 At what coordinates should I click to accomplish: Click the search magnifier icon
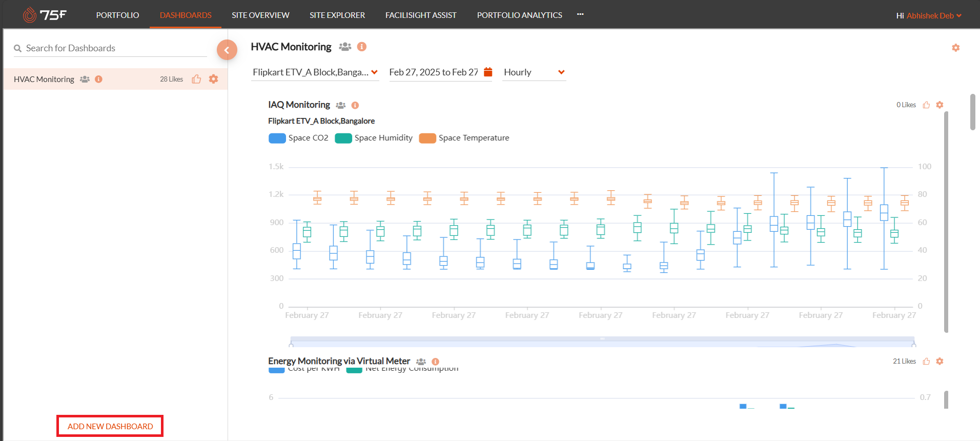(x=17, y=48)
